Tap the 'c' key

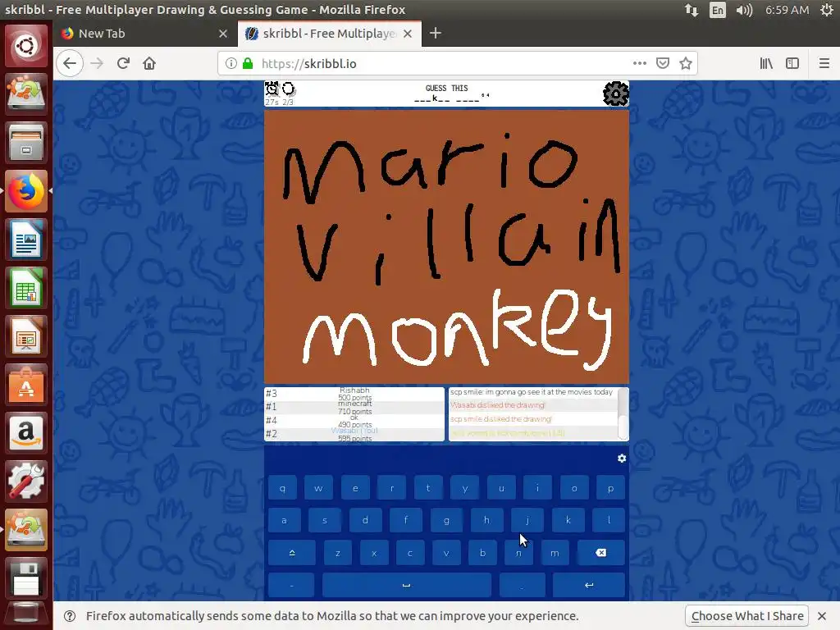point(410,552)
